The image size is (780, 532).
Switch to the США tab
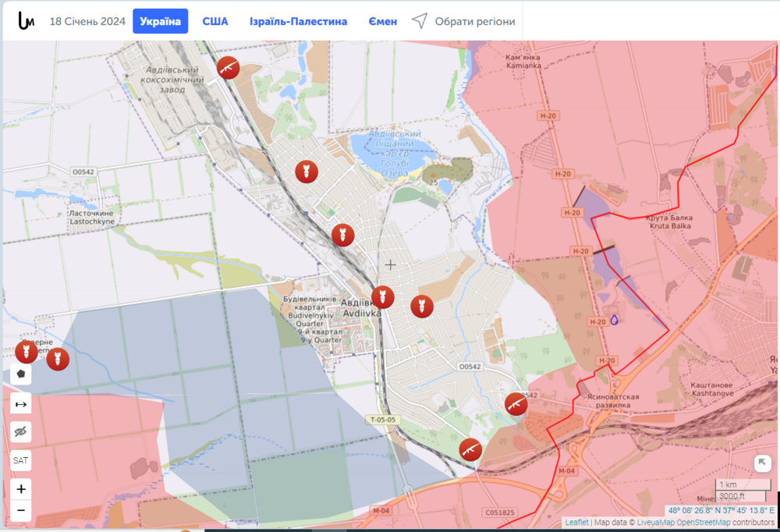pyautogui.click(x=215, y=21)
